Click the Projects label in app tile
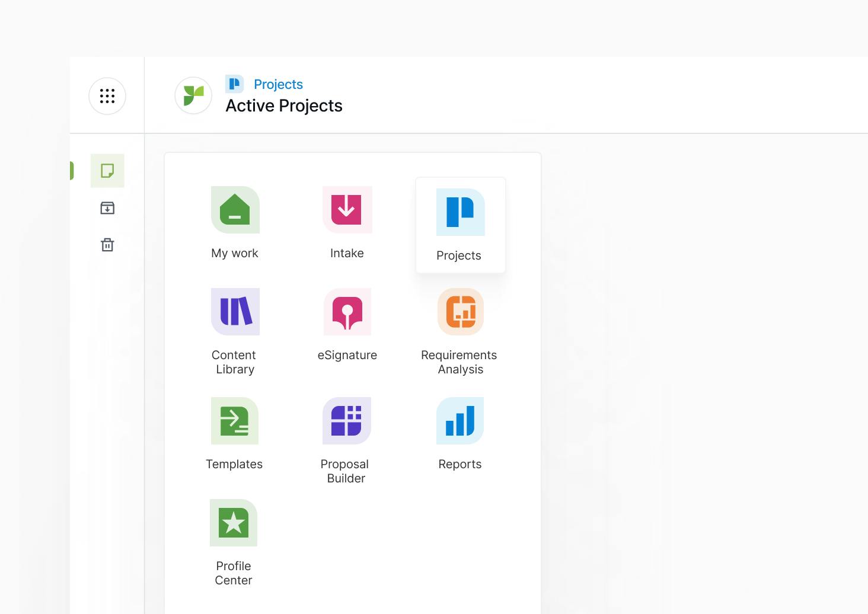Screen dimensions: 868x614 click(459, 255)
